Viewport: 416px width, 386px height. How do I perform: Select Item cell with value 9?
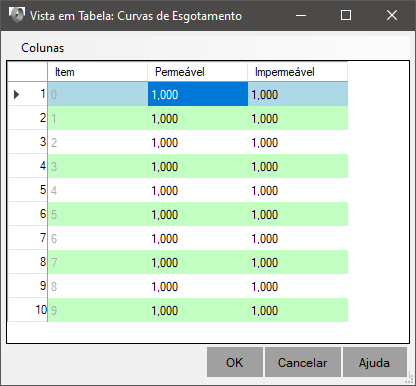coord(98,310)
